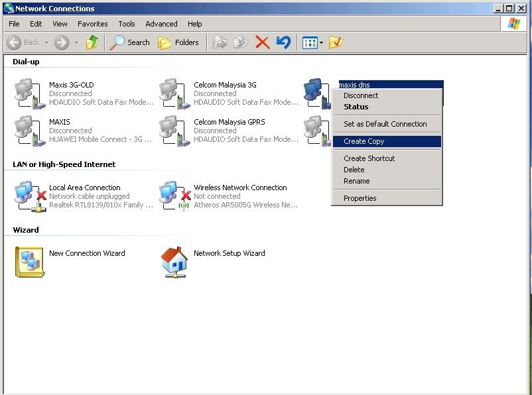This screenshot has width=532, height=395.
Task: Click the red X Delete toolbar icon
Action: pyautogui.click(x=262, y=42)
